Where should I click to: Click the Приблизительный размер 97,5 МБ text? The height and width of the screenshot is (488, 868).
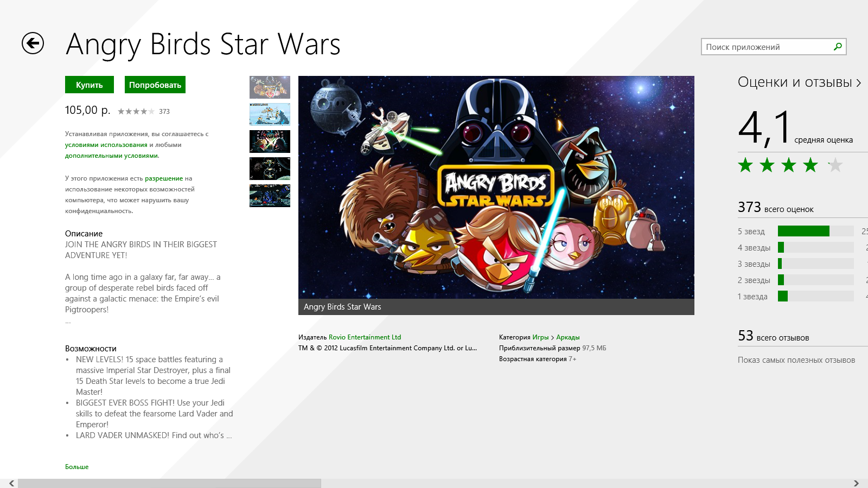(x=553, y=348)
